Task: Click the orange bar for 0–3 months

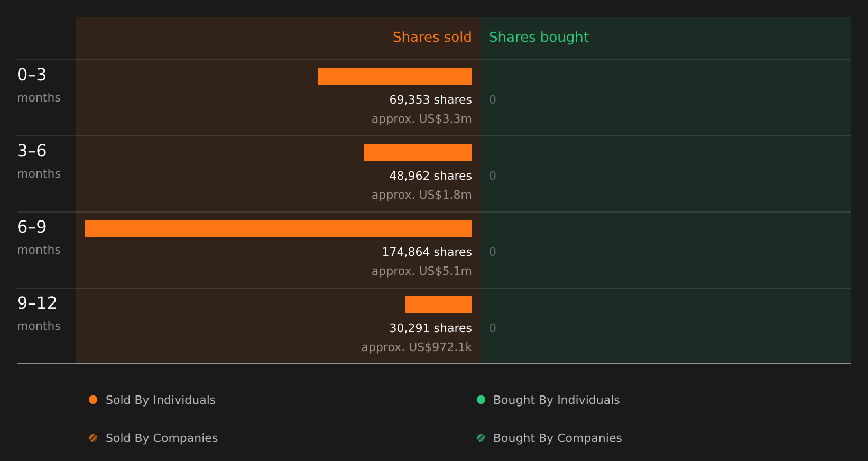Action: 395,76
